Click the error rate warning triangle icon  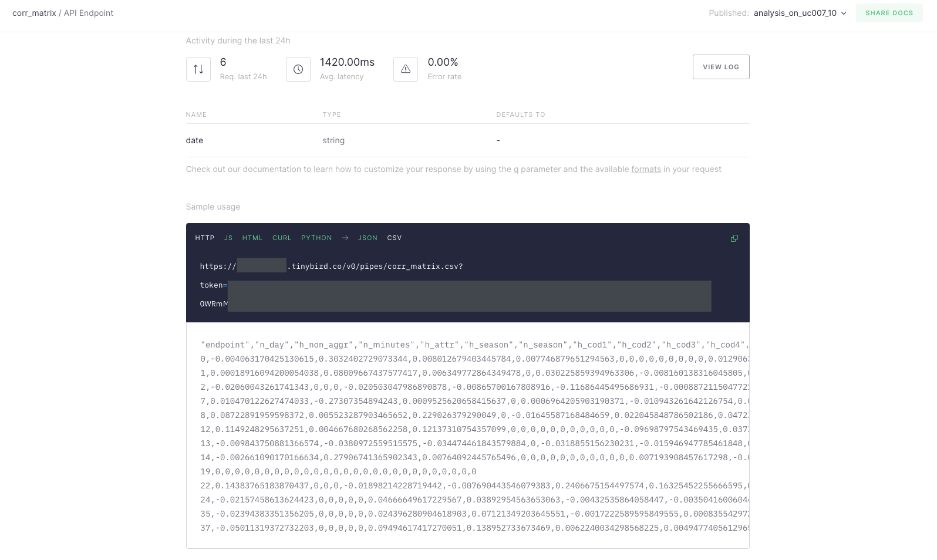pyautogui.click(x=406, y=69)
